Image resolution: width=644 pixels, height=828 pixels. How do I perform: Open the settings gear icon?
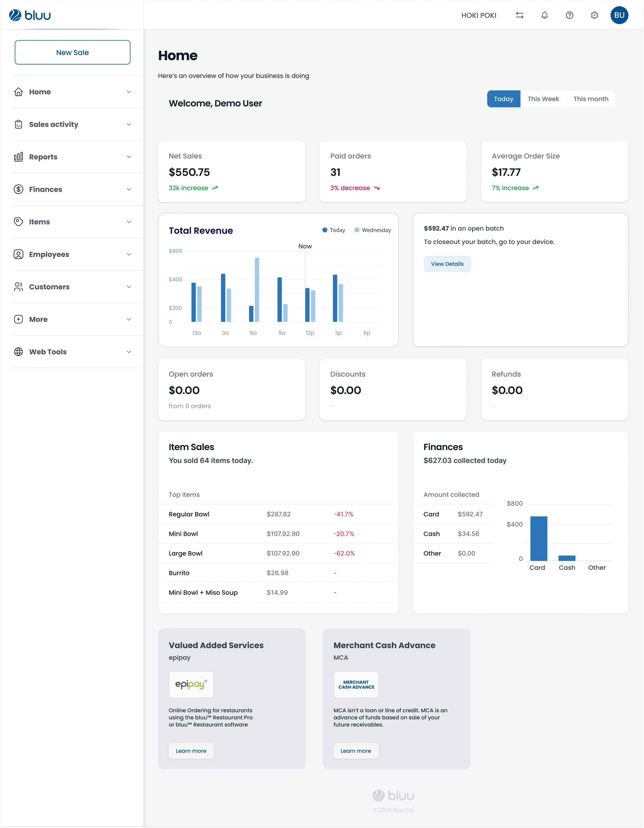tap(595, 15)
